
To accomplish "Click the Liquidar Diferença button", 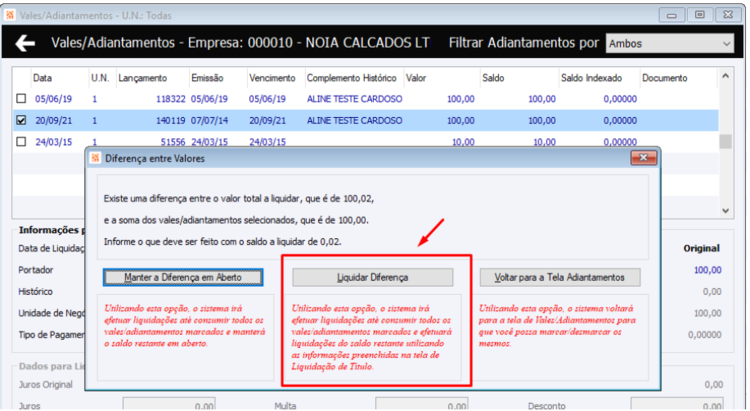I will point(372,278).
